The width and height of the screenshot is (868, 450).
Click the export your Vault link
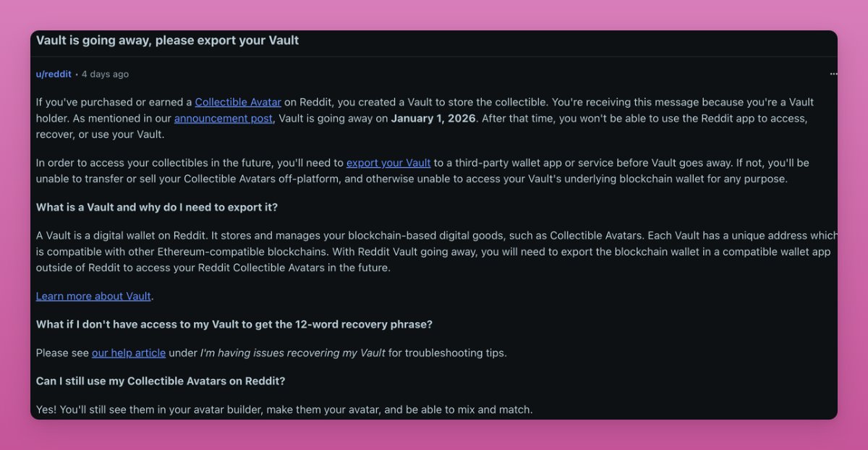388,163
